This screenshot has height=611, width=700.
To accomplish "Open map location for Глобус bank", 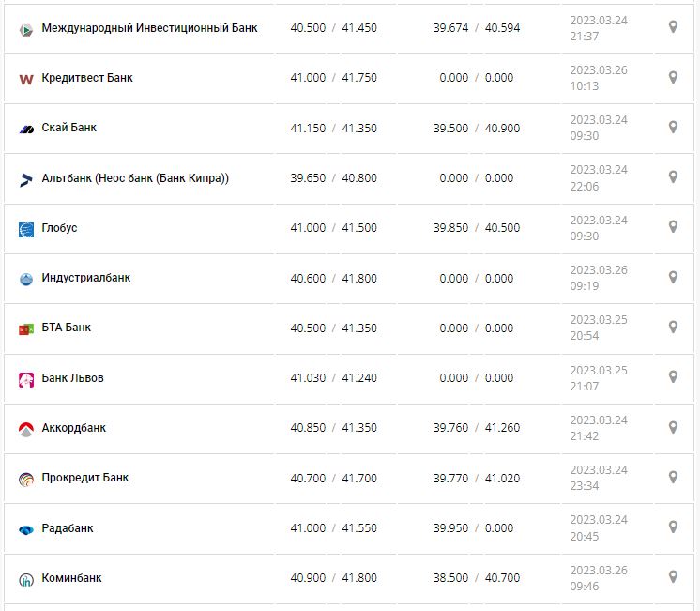I will 673,226.
